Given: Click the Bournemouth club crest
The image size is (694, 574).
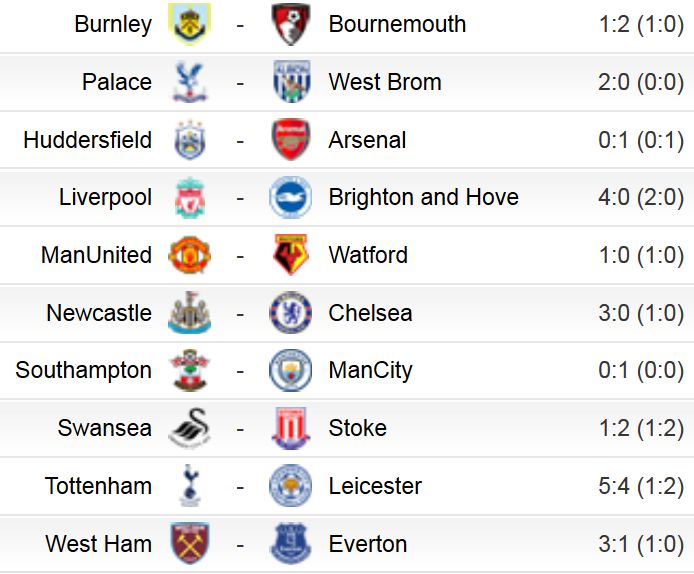Looking at the screenshot, I should click(291, 24).
